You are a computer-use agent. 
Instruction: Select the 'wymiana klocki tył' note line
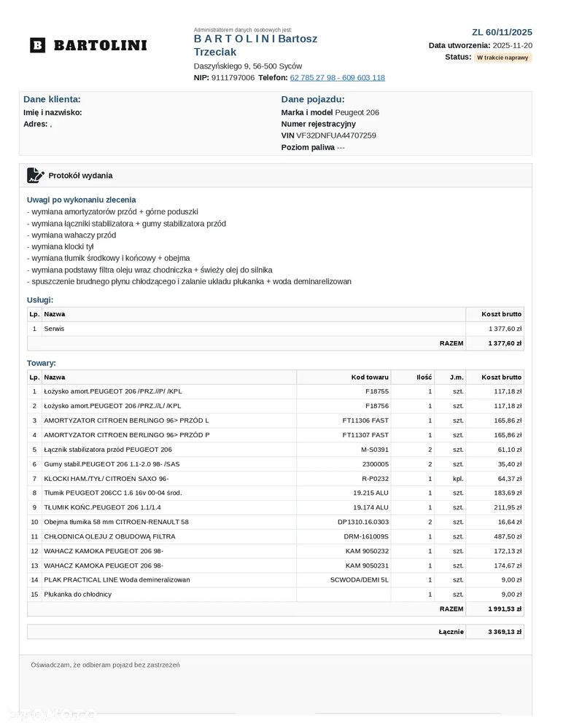61,246
